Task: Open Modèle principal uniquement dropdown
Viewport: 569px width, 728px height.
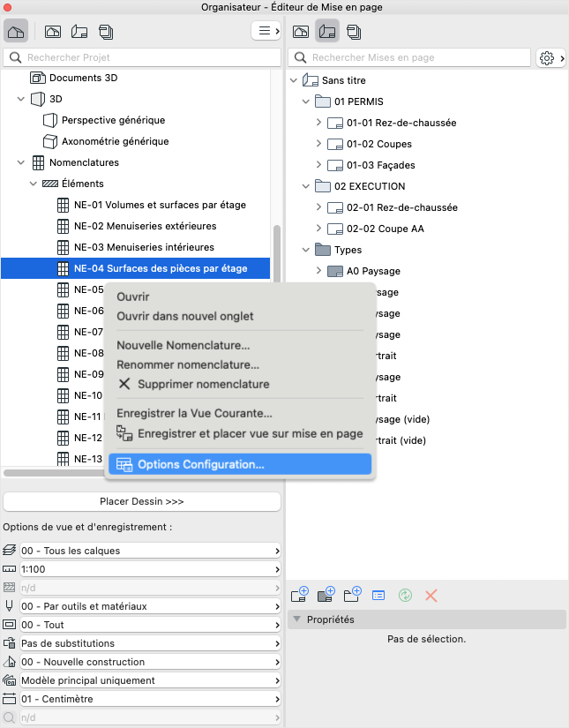Action: click(150, 680)
